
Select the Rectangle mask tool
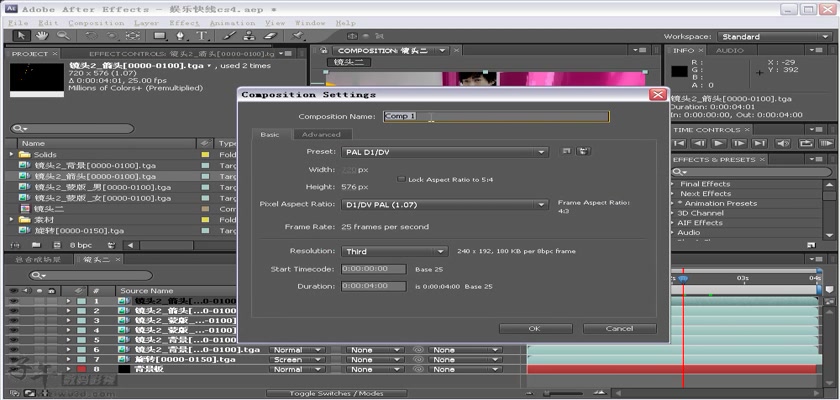(x=160, y=36)
